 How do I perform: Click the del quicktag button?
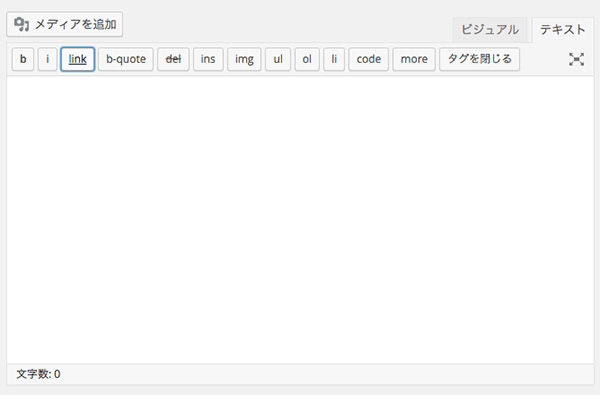(173, 59)
